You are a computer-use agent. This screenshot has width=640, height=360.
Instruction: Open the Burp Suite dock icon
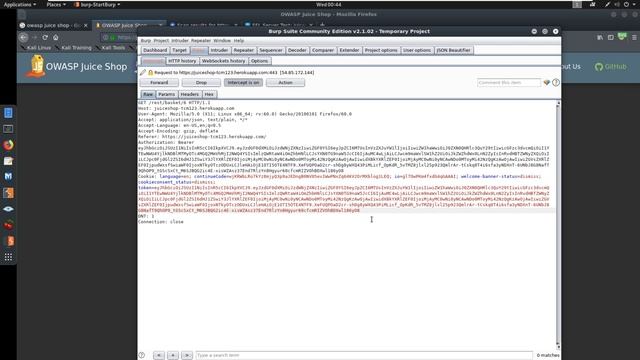8,193
